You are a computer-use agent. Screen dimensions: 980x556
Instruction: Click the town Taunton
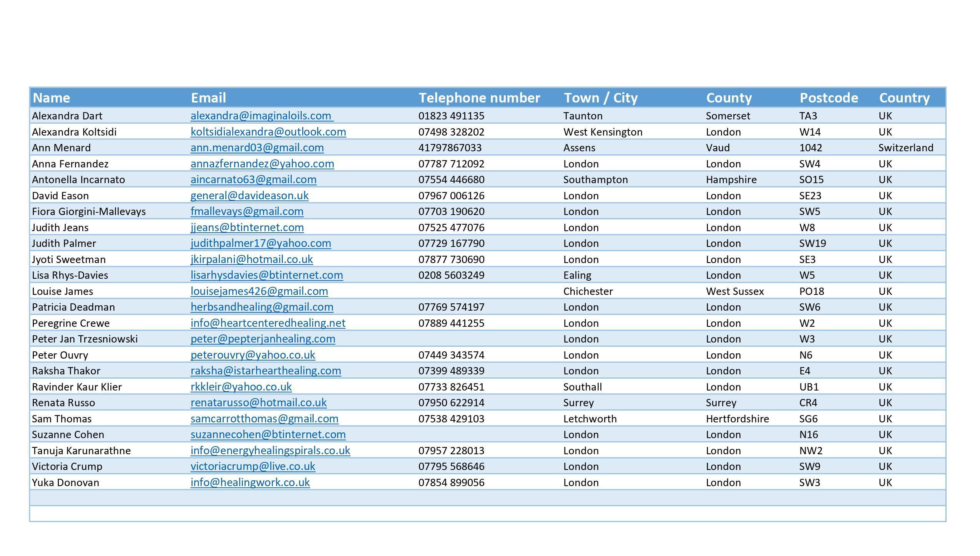click(x=583, y=116)
